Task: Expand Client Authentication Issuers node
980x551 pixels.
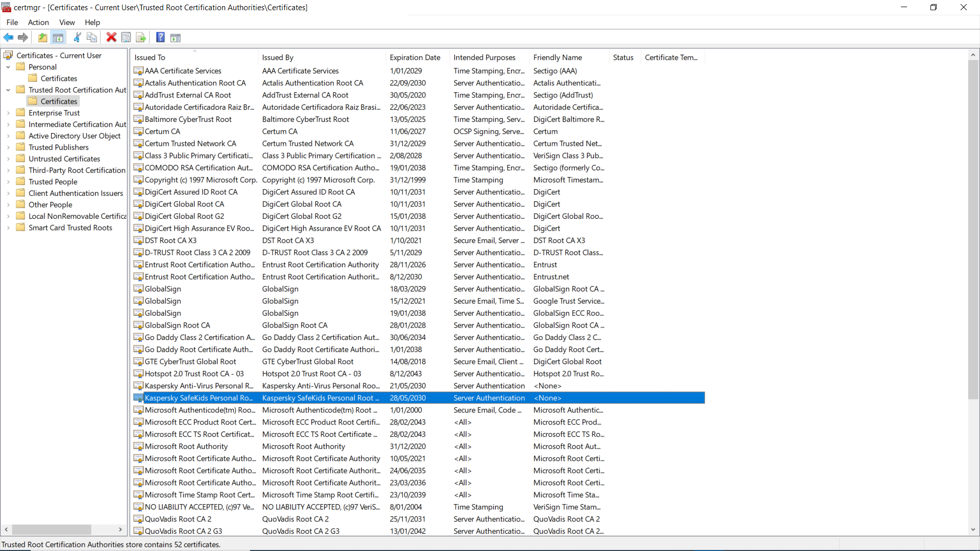Action: click(x=8, y=193)
